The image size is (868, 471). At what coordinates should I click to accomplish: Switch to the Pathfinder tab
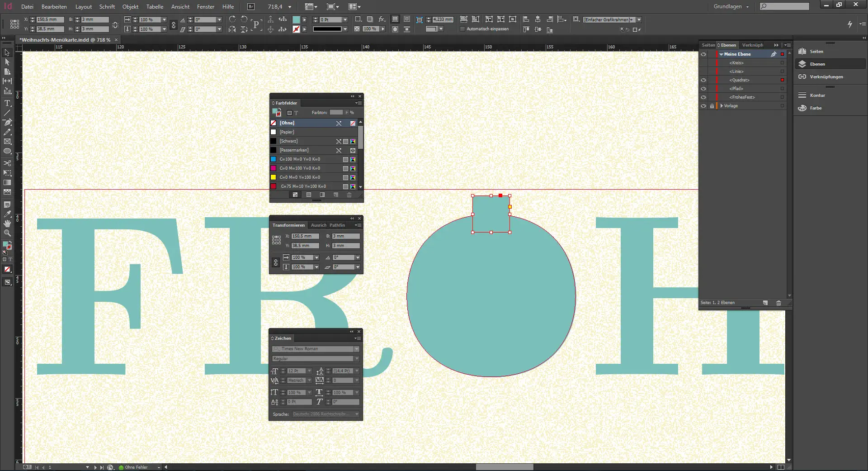[337, 225]
